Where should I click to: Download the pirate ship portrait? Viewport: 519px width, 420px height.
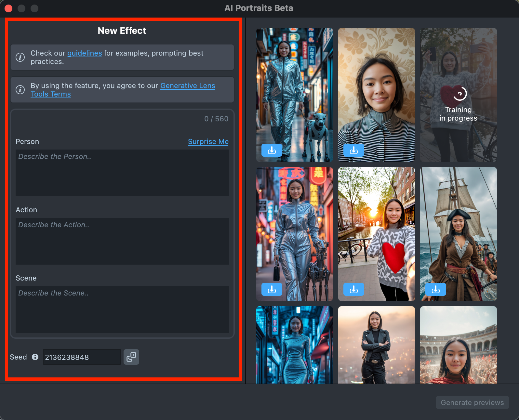(x=435, y=289)
